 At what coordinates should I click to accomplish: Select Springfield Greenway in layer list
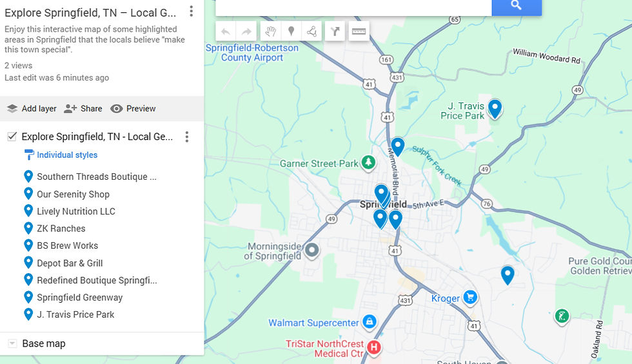79,298
